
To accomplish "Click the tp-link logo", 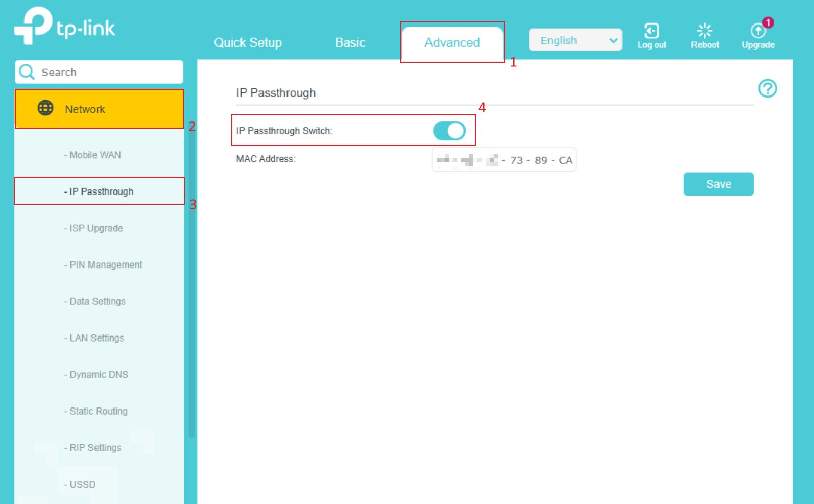I will click(x=65, y=27).
